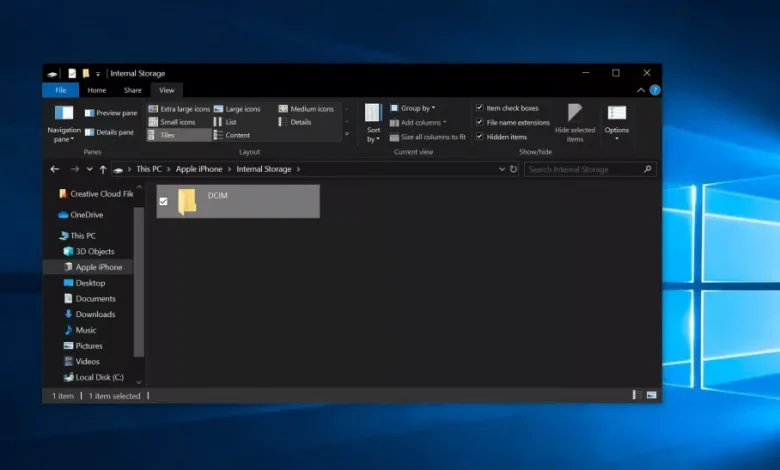780x470 pixels.
Task: Open Local Disk (C:) in sidebar
Action: (94, 377)
